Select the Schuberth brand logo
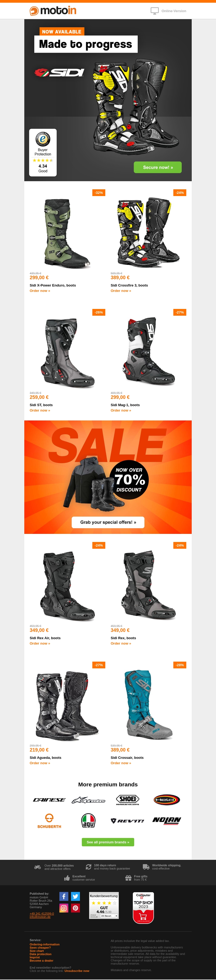Viewport: 216px width, 980px height. pos(49,821)
